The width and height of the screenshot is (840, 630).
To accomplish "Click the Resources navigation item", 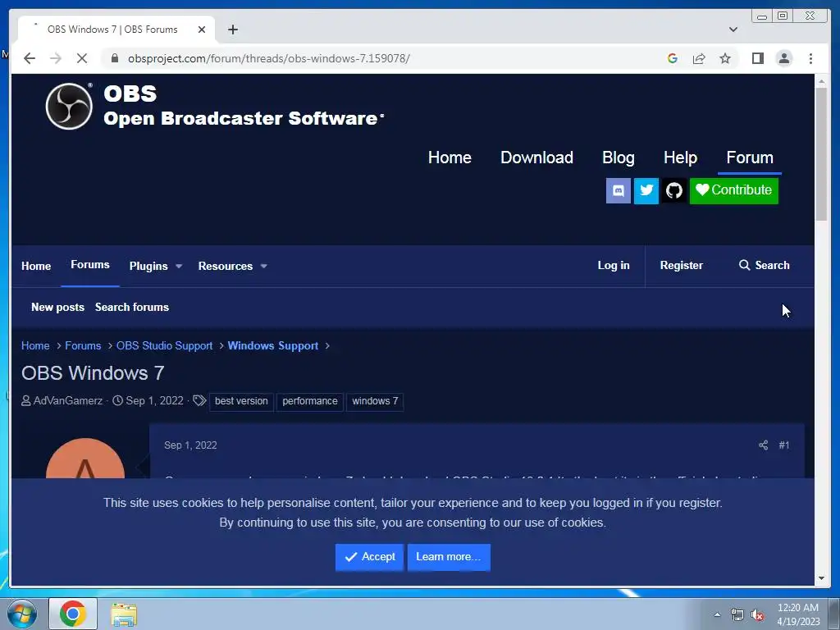I will click(x=225, y=266).
